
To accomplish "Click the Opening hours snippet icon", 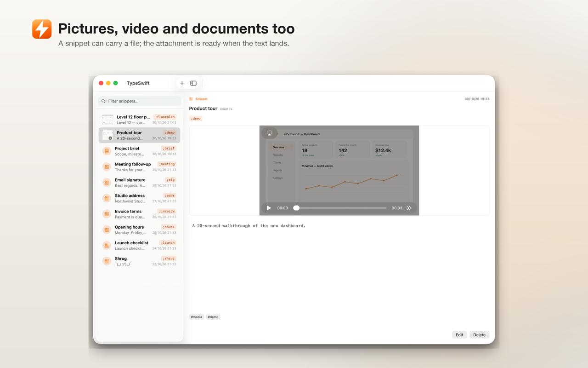I will (x=107, y=230).
